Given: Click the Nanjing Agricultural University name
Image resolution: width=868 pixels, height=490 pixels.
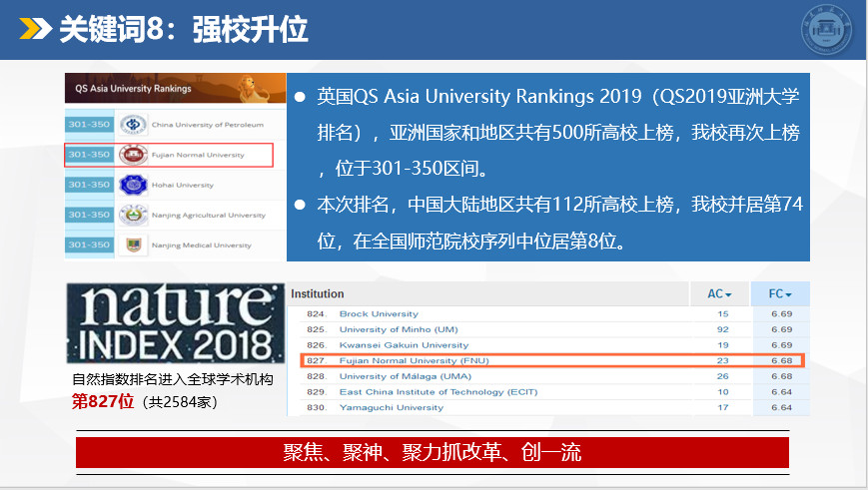Looking at the screenshot, I should coord(208,216).
